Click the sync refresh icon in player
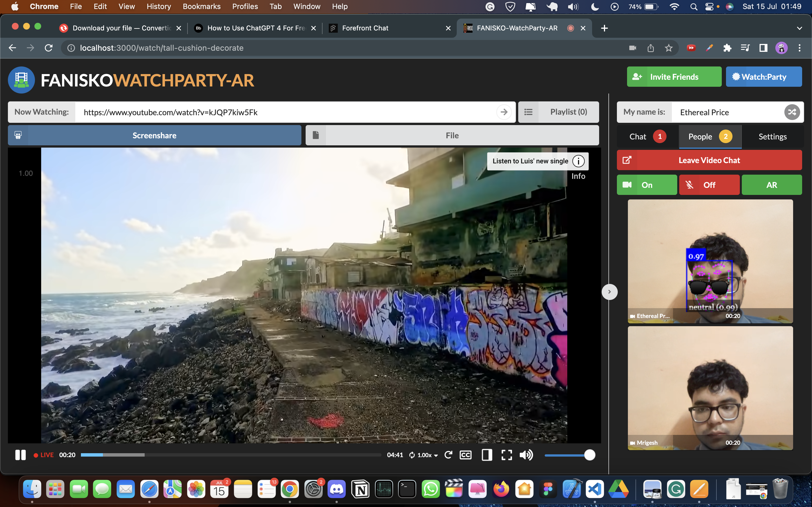The image size is (812, 507). 448,455
